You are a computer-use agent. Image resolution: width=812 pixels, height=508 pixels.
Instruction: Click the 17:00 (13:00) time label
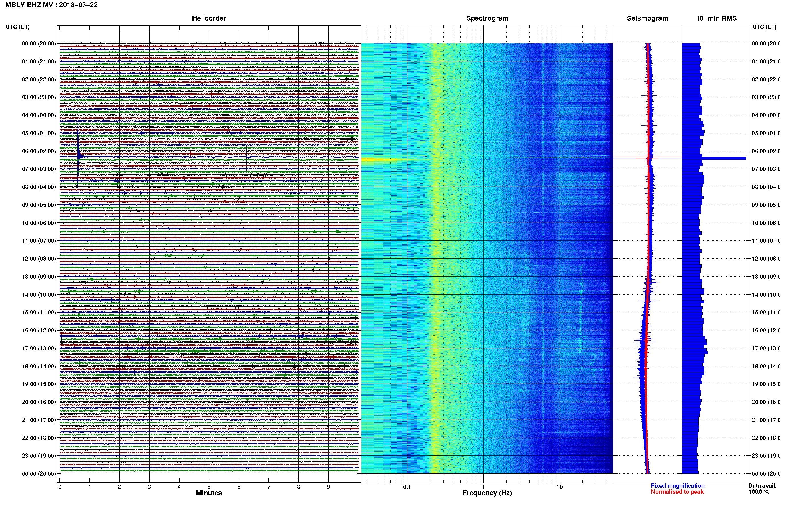tap(39, 348)
